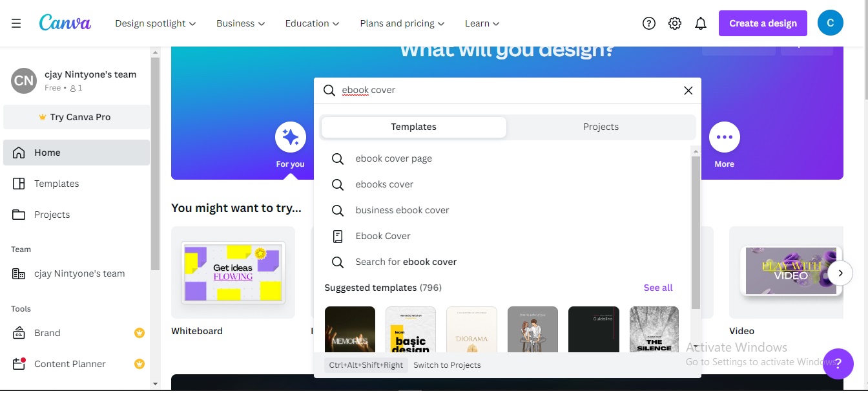This screenshot has height=393, width=868.
Task: Open Settings gear icon
Action: coord(675,23)
